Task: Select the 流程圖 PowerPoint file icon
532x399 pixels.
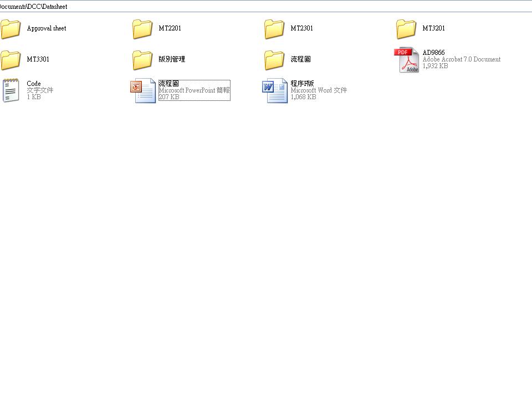Action: (143, 91)
